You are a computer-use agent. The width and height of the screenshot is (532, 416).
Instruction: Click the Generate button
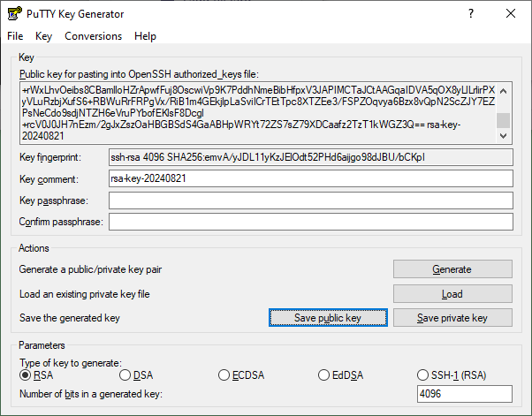click(452, 269)
